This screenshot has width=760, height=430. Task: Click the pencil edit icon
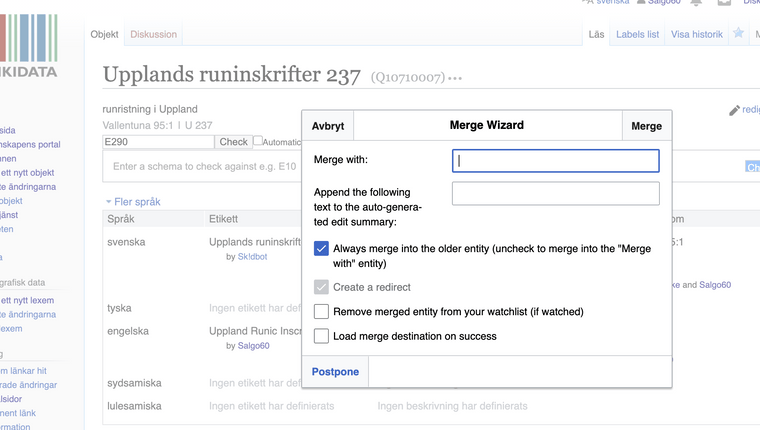pyautogui.click(x=734, y=110)
